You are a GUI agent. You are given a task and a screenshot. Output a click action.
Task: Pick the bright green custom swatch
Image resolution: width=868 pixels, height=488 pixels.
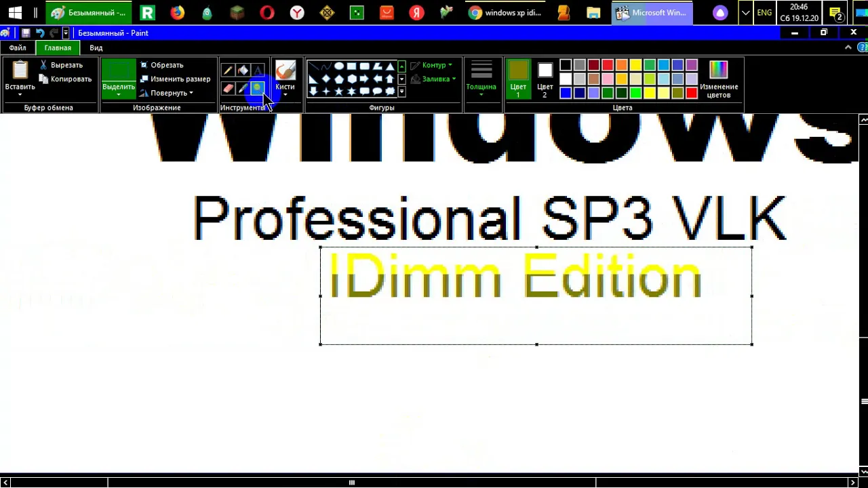click(x=635, y=94)
